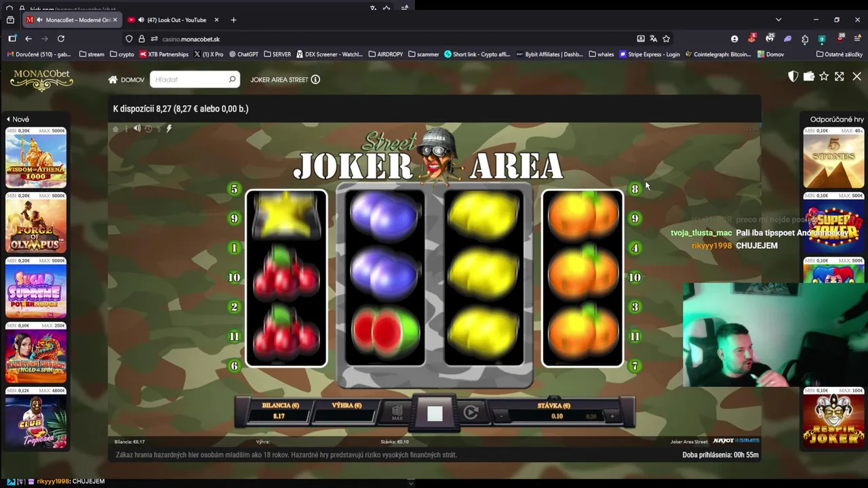Open a new browser tab

[x=233, y=20]
